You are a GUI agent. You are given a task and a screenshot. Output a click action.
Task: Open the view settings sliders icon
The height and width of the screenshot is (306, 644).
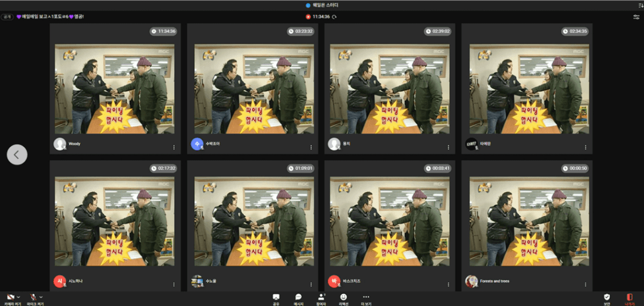636,17
